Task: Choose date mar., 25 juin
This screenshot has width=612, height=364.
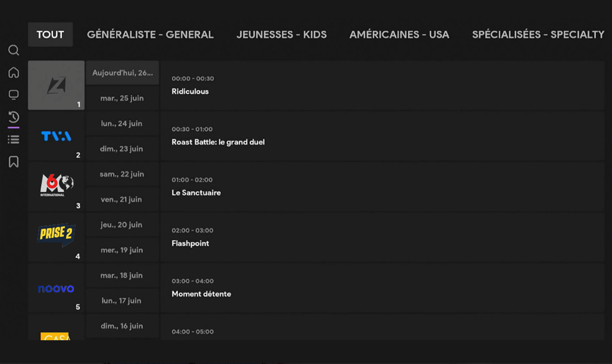Action: pyautogui.click(x=122, y=98)
